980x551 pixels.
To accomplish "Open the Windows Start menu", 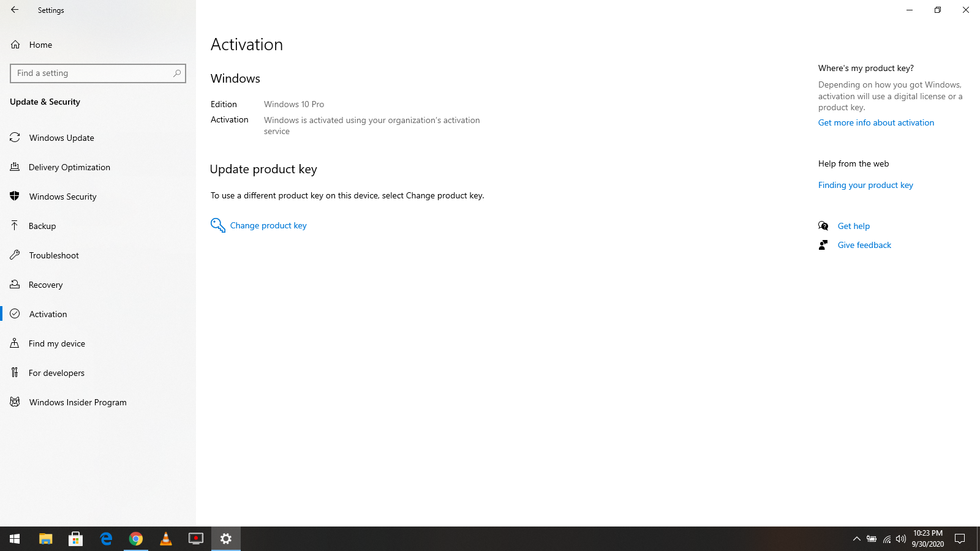I will [x=15, y=539].
